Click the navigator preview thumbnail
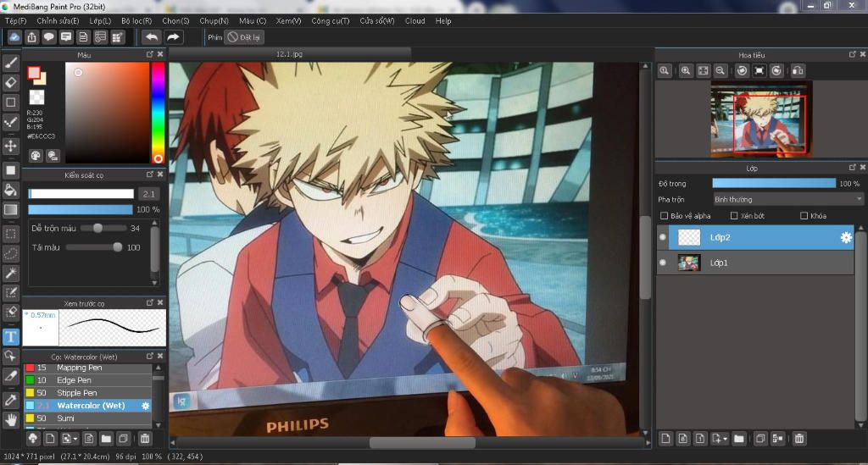 [x=760, y=119]
